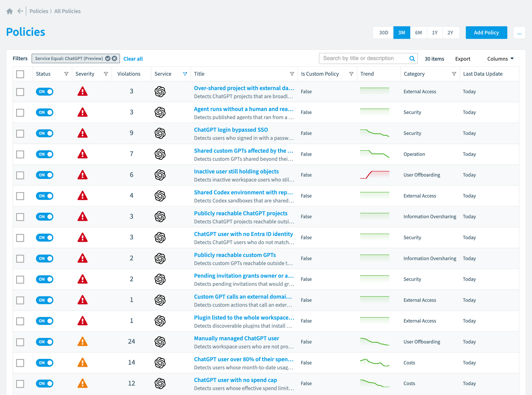Click the Add Policy button

[x=486, y=33]
